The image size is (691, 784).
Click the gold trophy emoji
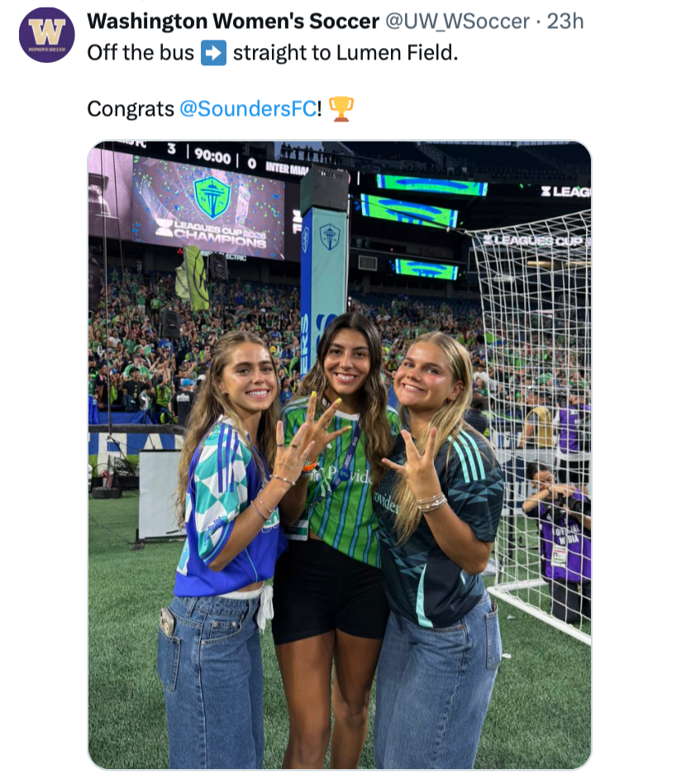point(341,108)
